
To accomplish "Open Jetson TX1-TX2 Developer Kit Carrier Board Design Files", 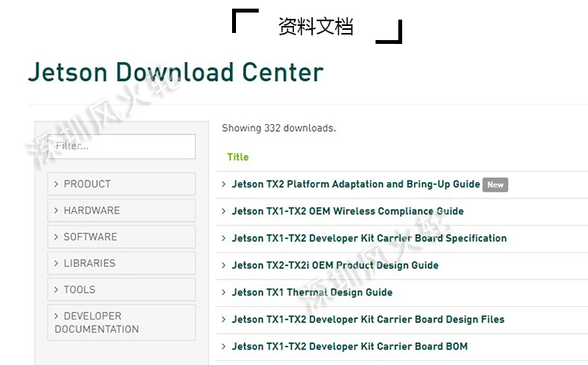I will coord(368,319).
